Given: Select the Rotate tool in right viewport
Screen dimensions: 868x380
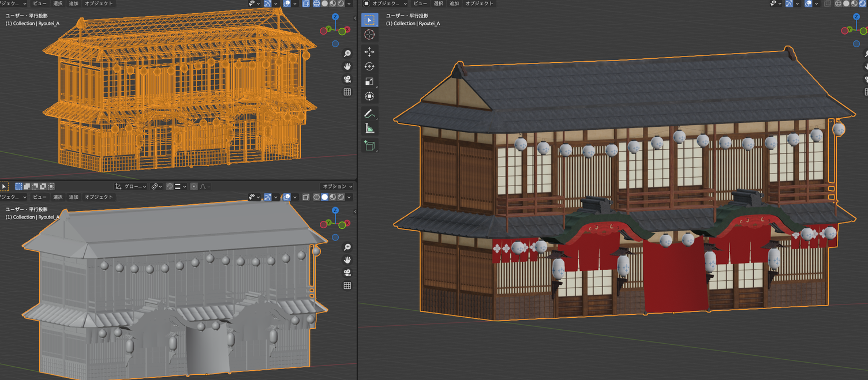Looking at the screenshot, I should pyautogui.click(x=369, y=67).
